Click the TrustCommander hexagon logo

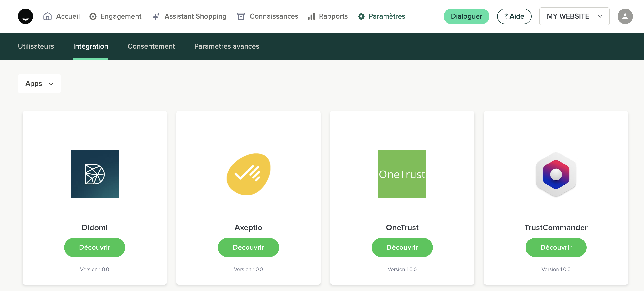(556, 174)
